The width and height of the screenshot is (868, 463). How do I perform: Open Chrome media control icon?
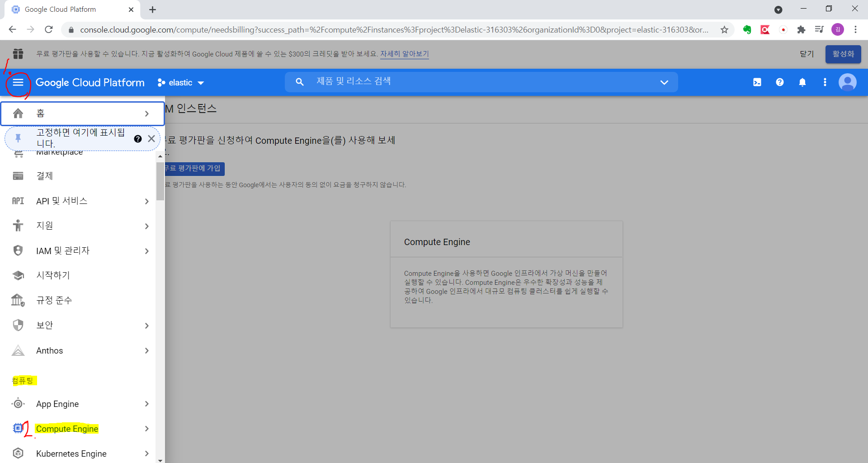[x=819, y=30]
